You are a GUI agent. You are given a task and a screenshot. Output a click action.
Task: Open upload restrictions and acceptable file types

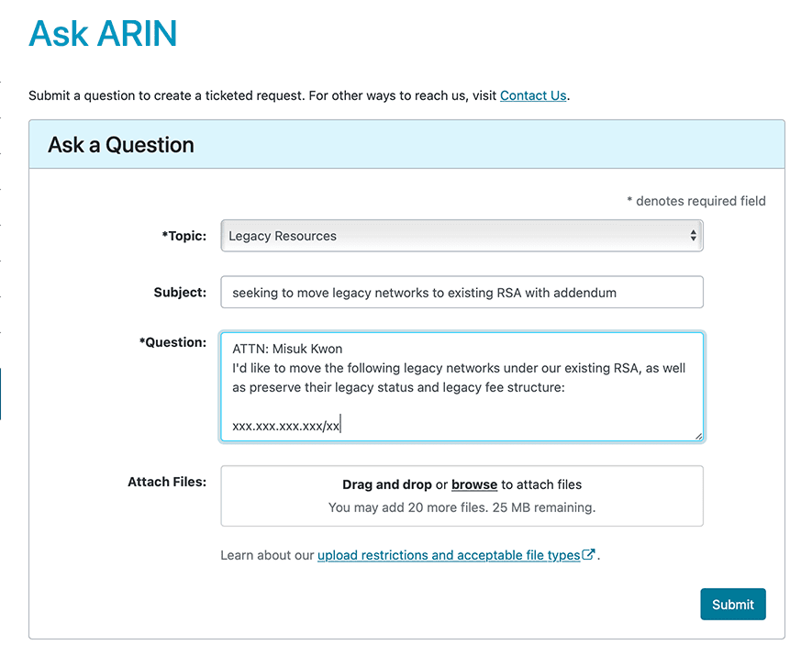[450, 555]
